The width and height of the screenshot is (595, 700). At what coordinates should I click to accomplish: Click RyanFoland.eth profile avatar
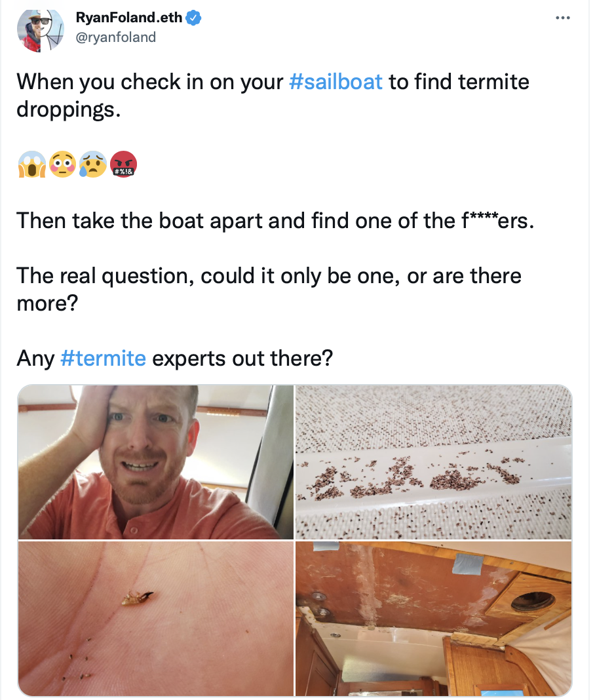(41, 30)
